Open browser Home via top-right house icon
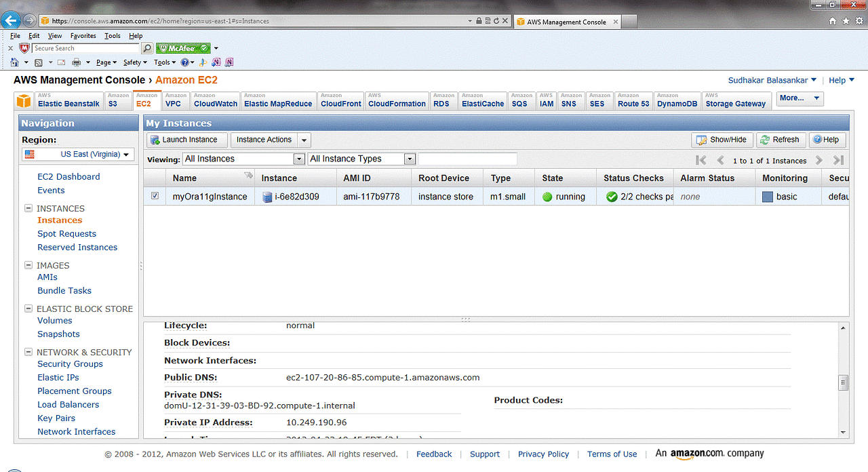Viewport: 868px width, 472px height. coord(833,21)
